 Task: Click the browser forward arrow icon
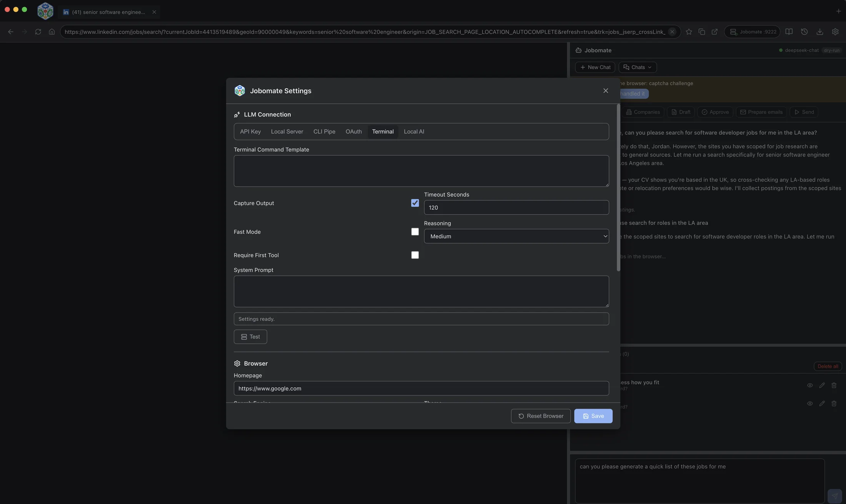tap(24, 32)
